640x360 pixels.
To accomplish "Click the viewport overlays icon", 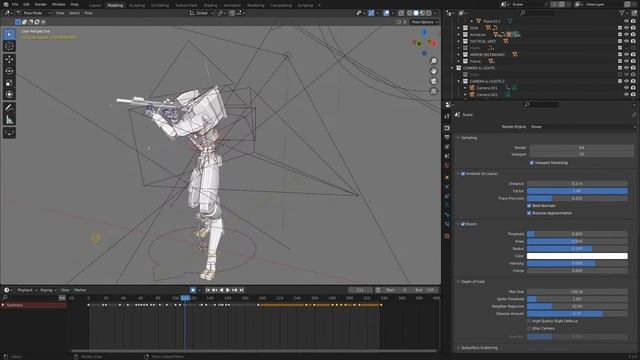I will pyautogui.click(x=386, y=13).
